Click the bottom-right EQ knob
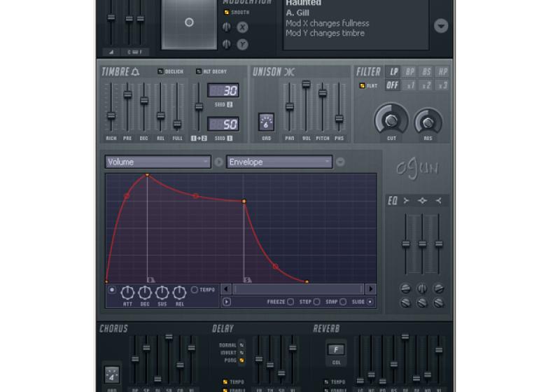Viewport: 560px width, 392px height. 439,302
